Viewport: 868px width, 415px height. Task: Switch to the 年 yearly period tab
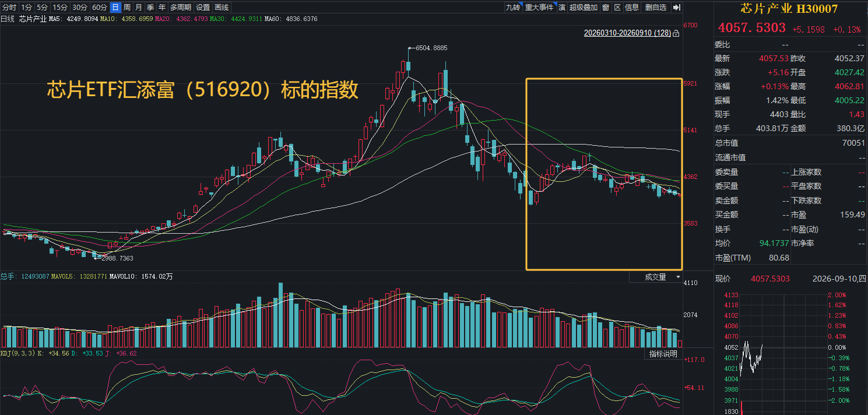[162, 8]
